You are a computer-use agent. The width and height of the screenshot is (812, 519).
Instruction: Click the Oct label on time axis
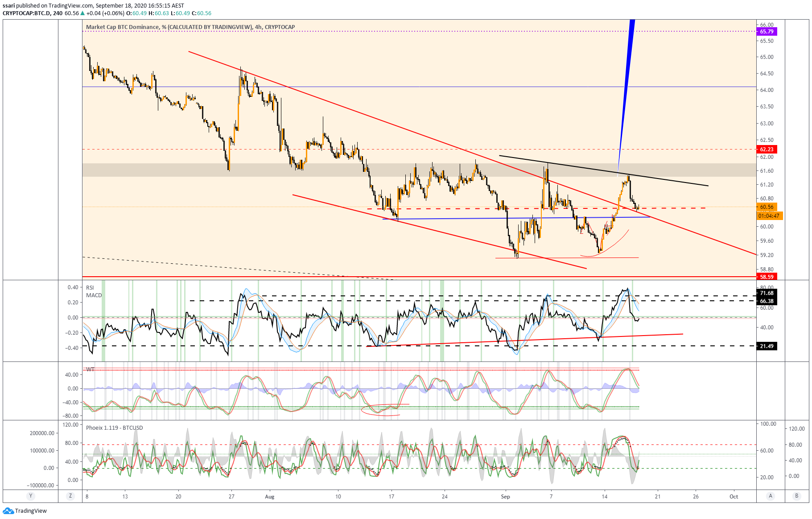(x=734, y=496)
